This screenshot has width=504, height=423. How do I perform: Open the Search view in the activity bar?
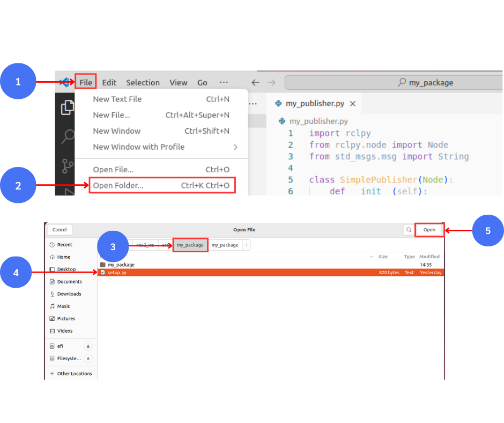68,136
